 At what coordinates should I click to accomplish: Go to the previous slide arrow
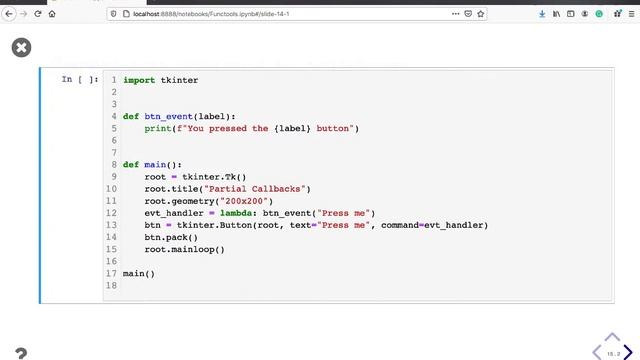[x=597, y=352]
